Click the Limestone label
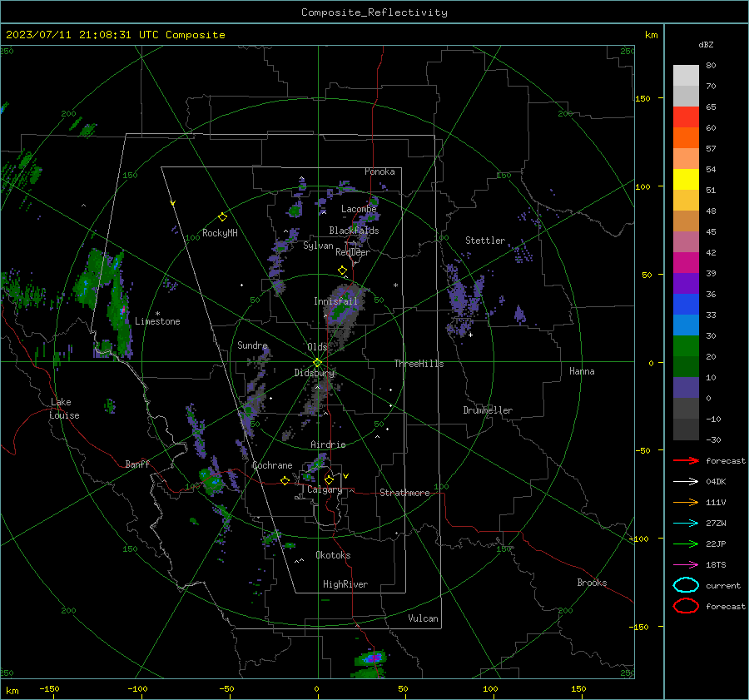 click(x=157, y=321)
